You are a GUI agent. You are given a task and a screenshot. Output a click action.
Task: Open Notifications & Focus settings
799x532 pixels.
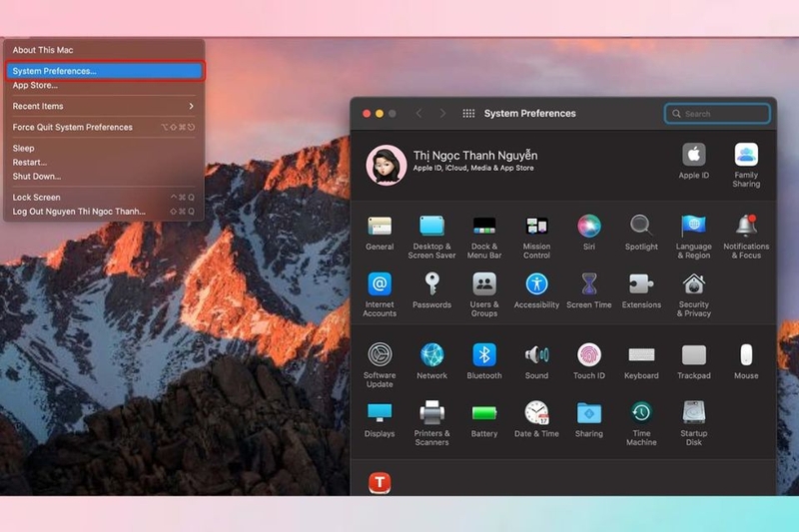(746, 237)
